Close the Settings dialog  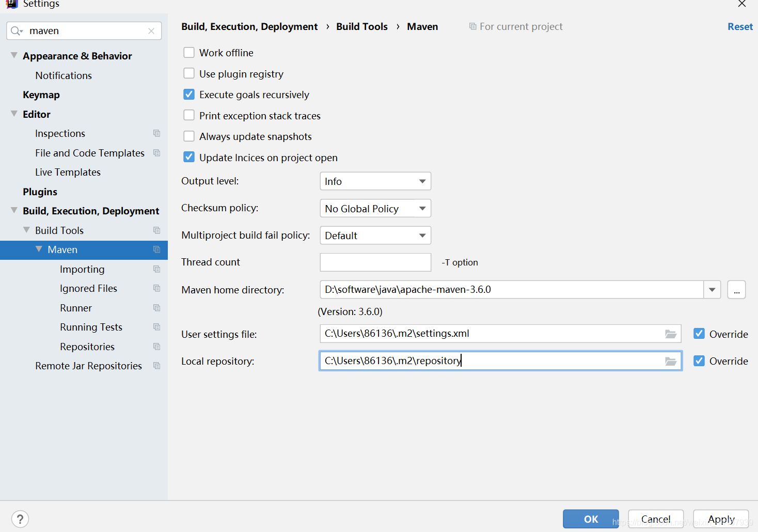(x=742, y=4)
